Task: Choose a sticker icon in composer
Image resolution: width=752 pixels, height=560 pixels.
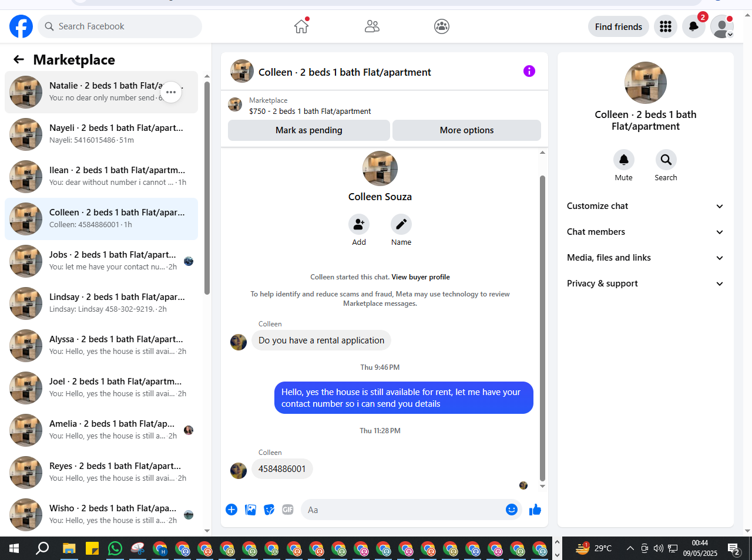Action: tap(269, 510)
